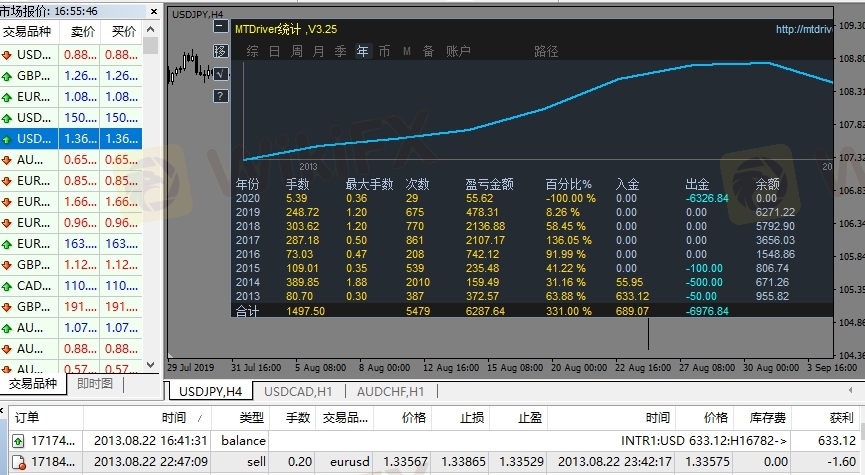865x475 pixels.
Task: Sort Market Watch by 买价 column header
Action: [123, 31]
